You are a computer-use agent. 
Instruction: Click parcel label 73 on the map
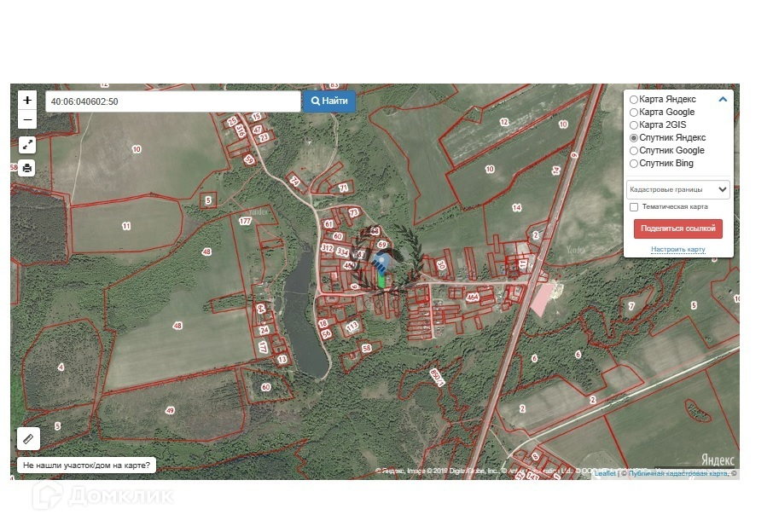pyautogui.click(x=353, y=213)
